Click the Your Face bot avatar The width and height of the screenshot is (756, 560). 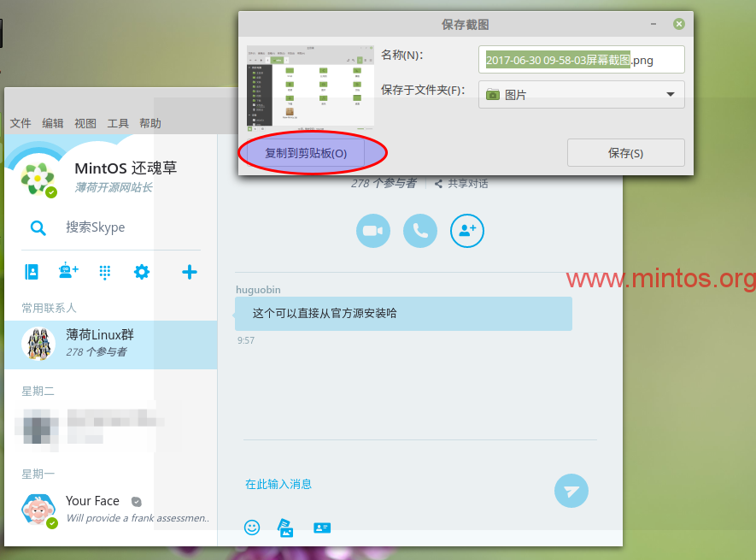(x=38, y=510)
